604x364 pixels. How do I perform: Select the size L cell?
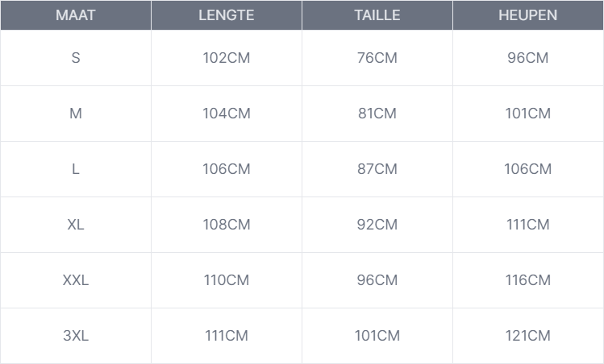(x=76, y=169)
